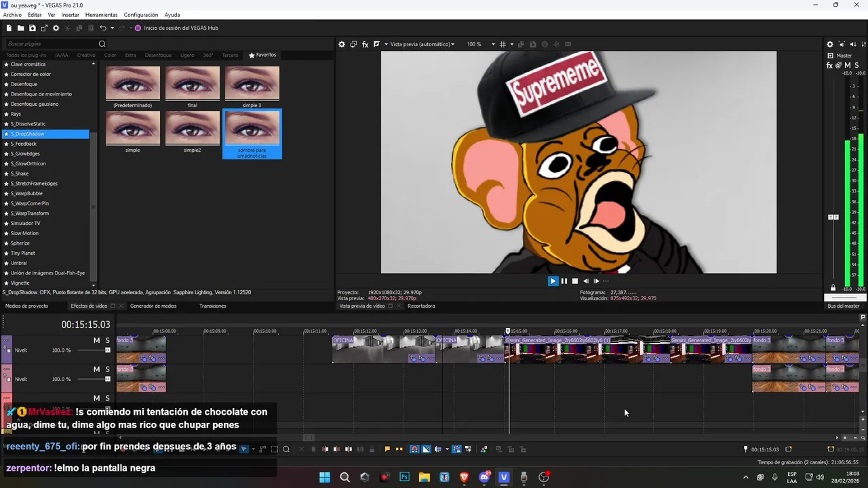Open the VEGAS Hub sign-in icon
868x488 pixels.
[138, 28]
